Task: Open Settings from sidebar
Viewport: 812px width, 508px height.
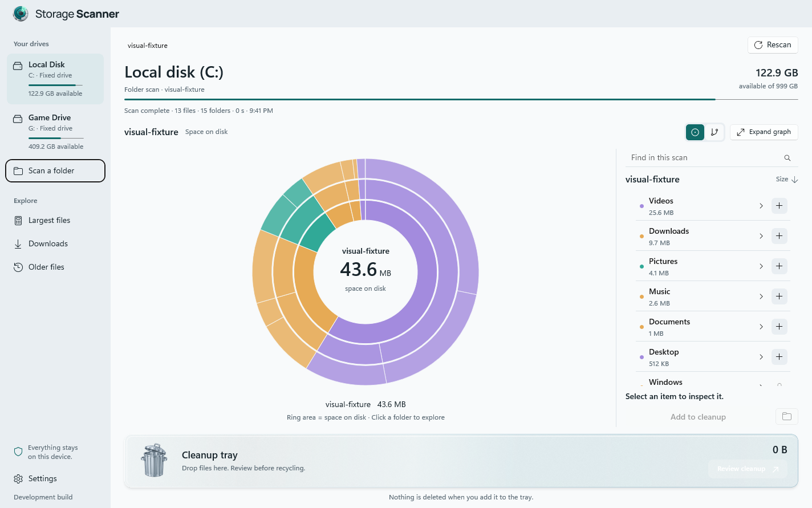Action: point(55,479)
